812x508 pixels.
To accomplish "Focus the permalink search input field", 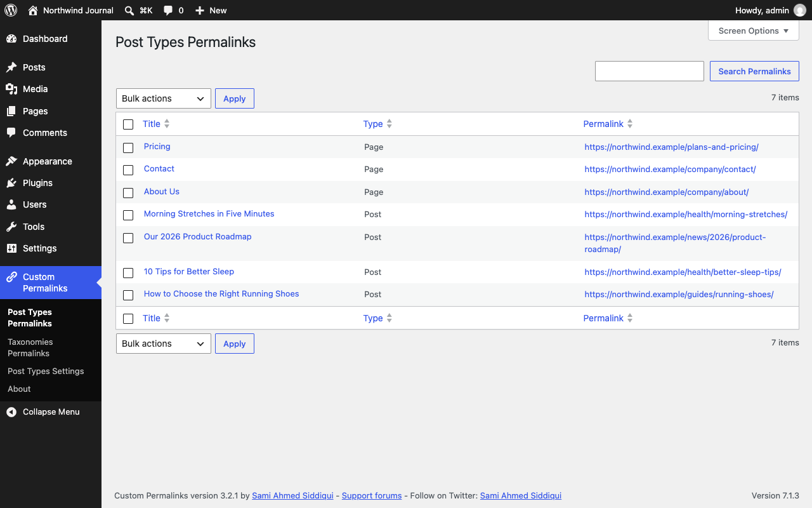I will click(650, 71).
